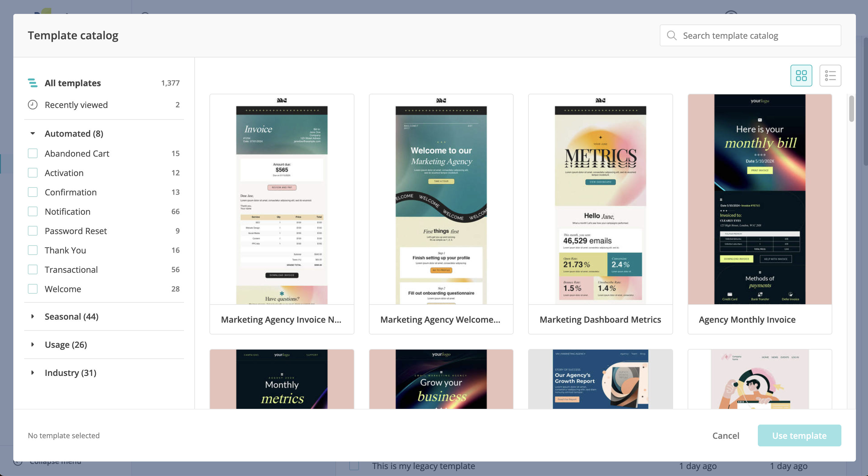Focus the Search template catalog field
Screen dimensions: 868x476
750,35
